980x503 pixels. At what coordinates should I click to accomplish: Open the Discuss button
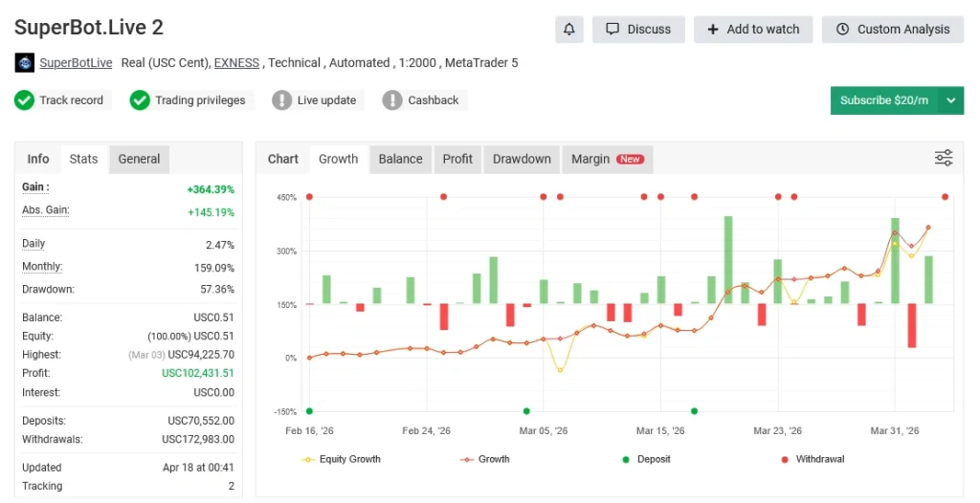(x=638, y=30)
